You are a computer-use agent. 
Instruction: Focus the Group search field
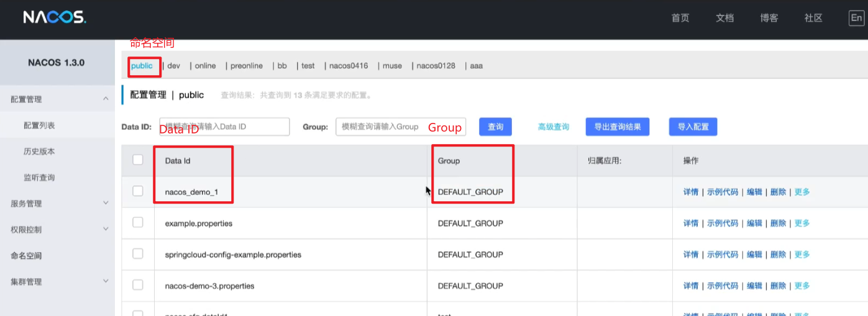tap(401, 127)
